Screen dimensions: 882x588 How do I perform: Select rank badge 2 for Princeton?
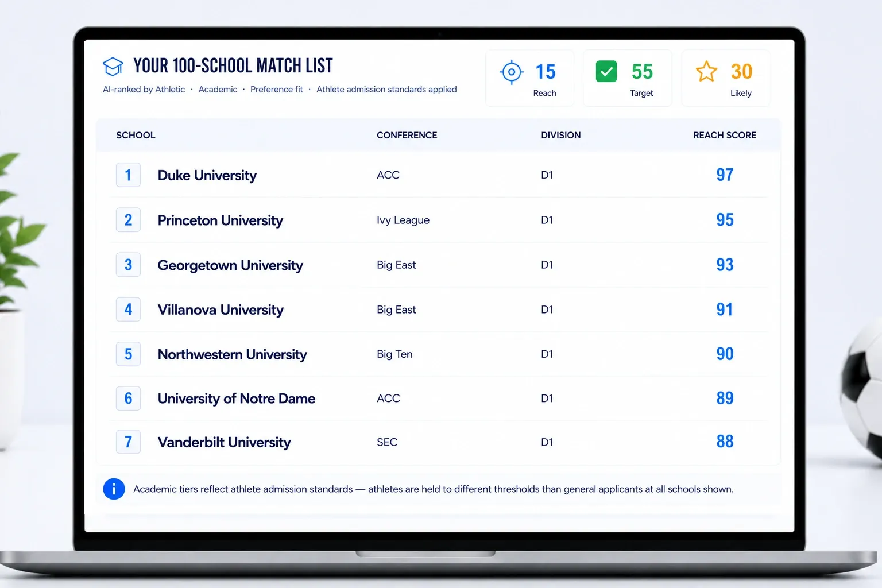coord(128,220)
